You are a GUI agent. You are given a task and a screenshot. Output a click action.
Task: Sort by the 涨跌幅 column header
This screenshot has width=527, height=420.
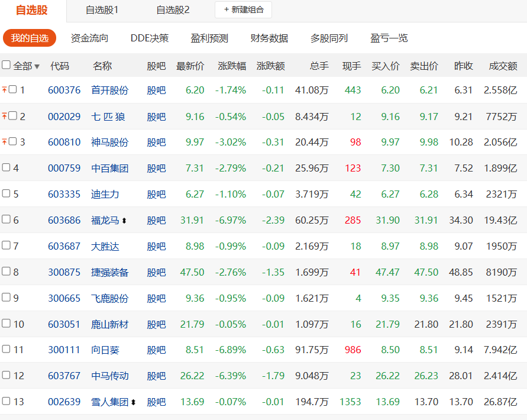232,66
